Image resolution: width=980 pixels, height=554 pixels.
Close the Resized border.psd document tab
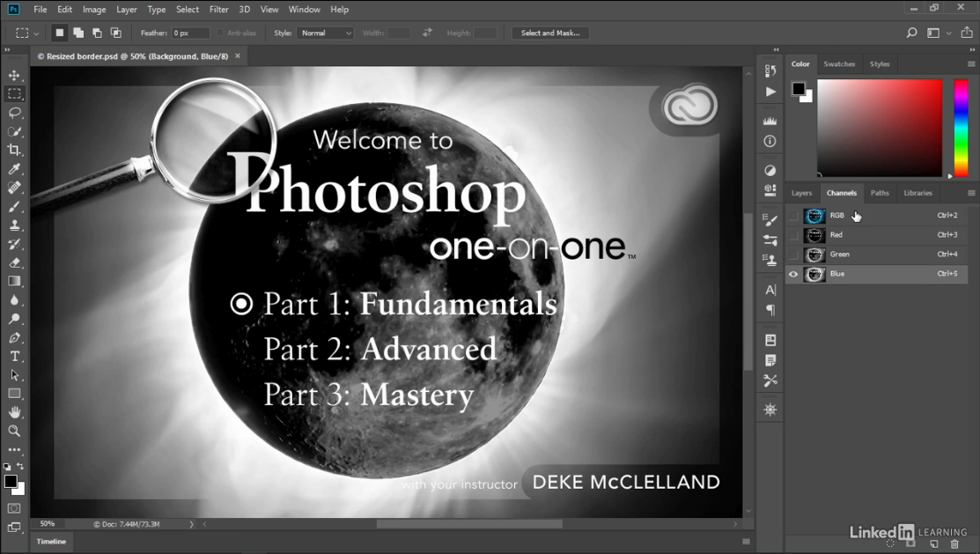pos(238,55)
